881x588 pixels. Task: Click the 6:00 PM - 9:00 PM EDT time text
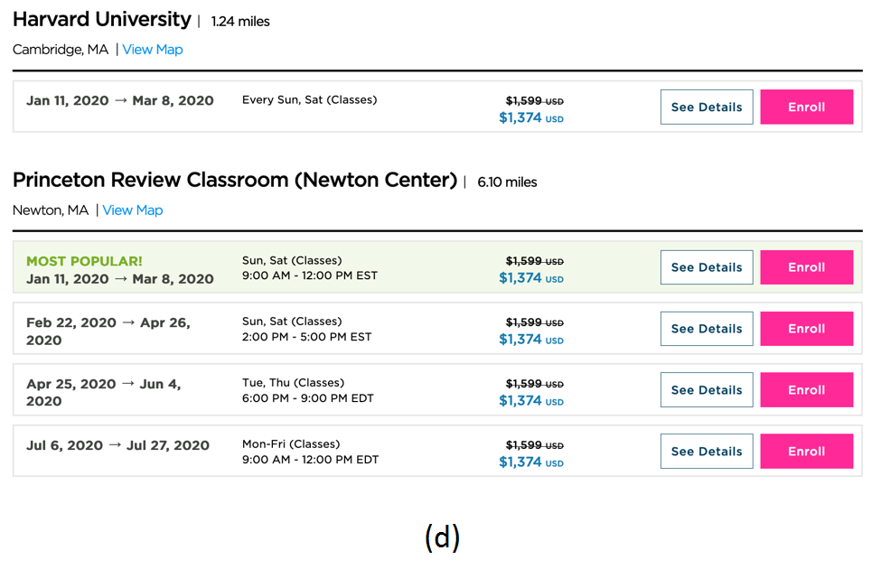coord(307,398)
